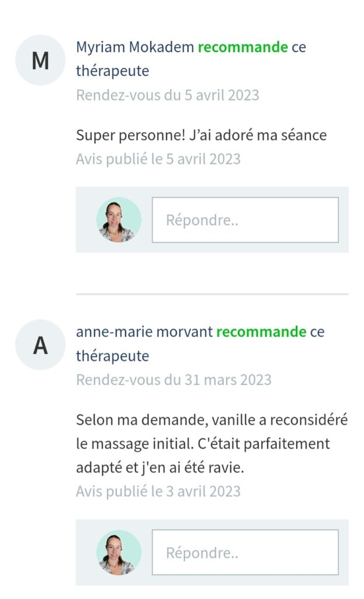Click "Rendez-vous du 5 avril 2023" text

[167, 95]
